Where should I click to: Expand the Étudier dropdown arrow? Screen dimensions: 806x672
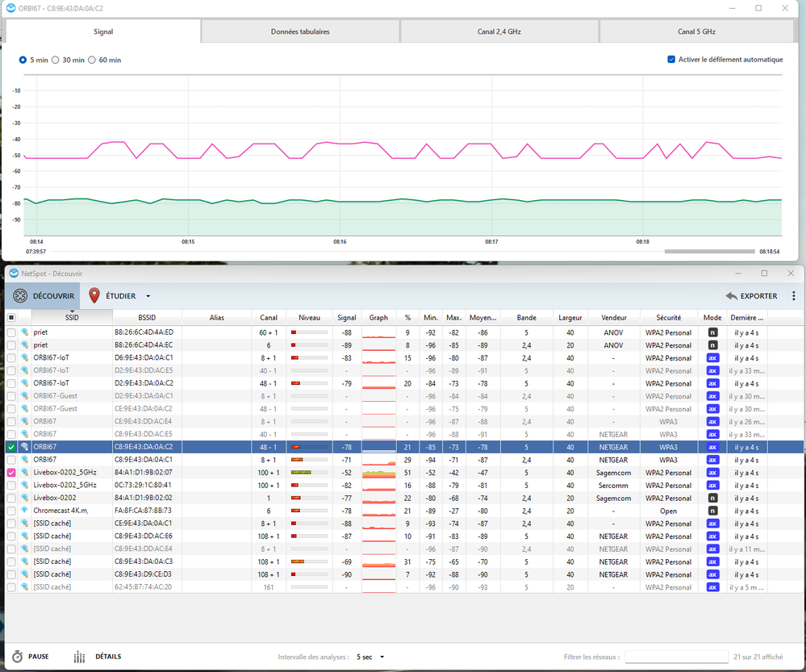[x=148, y=296]
